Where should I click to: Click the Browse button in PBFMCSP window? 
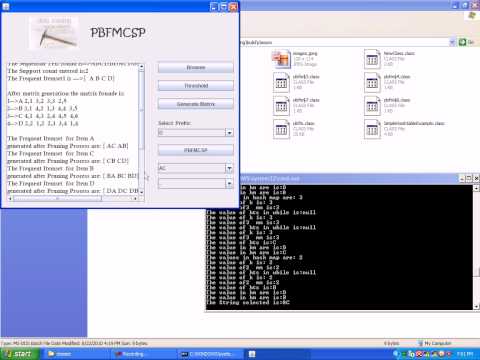click(x=196, y=67)
